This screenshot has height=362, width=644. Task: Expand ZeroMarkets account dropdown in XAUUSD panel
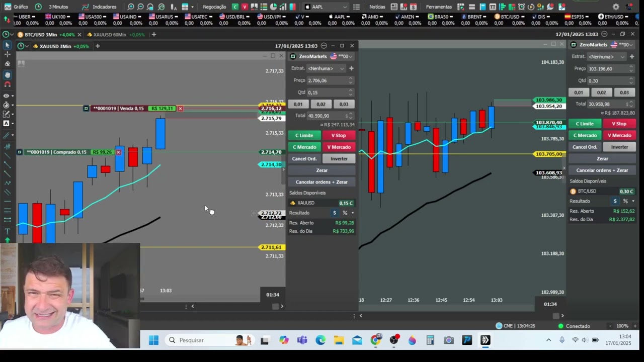tap(351, 57)
